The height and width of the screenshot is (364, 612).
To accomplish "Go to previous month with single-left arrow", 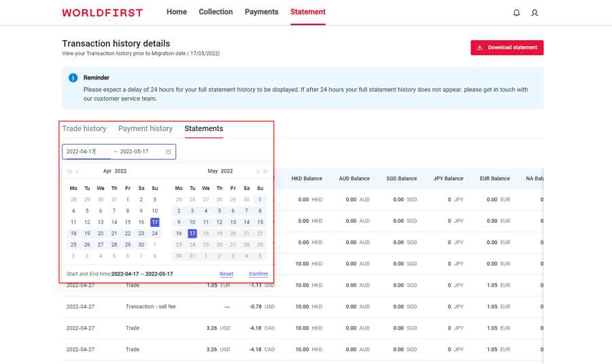I will [78, 171].
